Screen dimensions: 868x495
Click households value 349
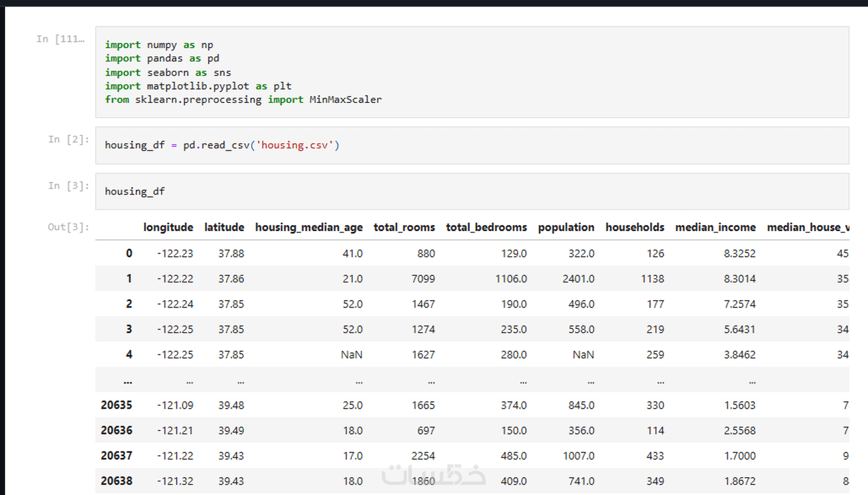click(x=655, y=481)
